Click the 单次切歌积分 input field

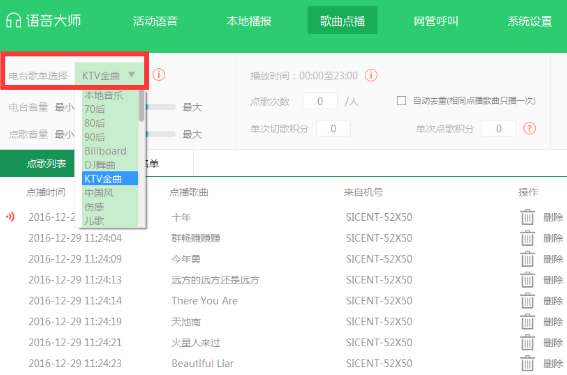333,128
